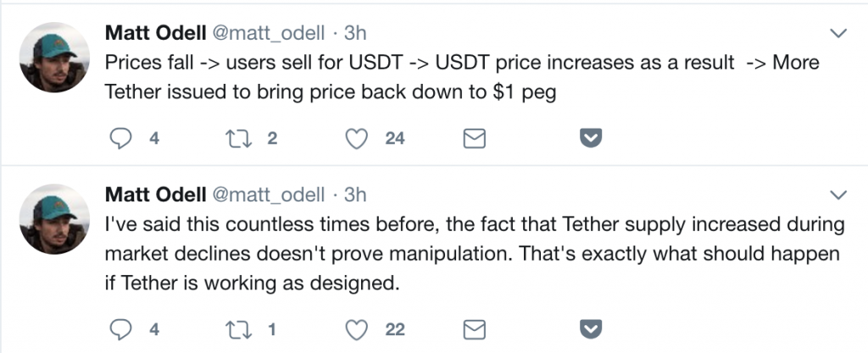Retweet the 'Prices fall' tweet
The height and width of the screenshot is (353, 868).
coord(239,138)
